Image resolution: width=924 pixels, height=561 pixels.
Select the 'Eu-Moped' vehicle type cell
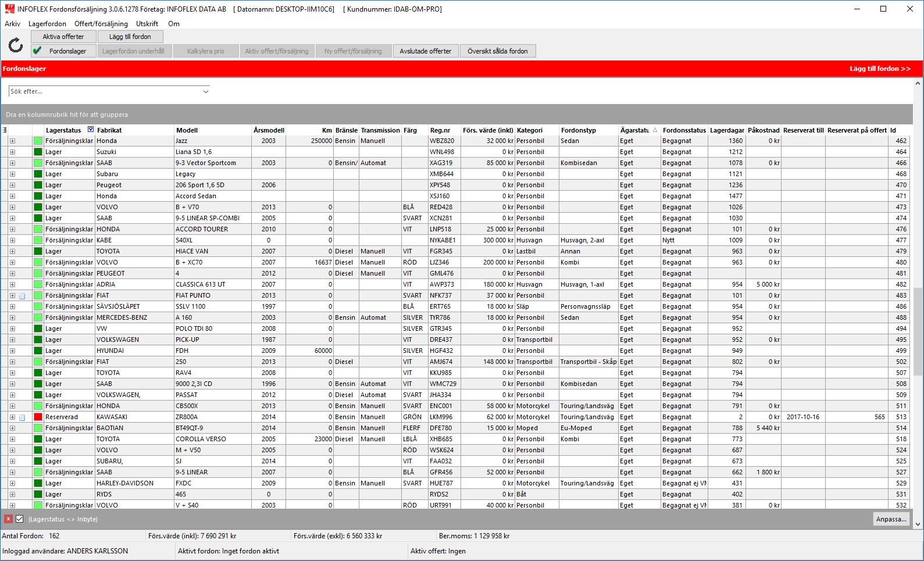tap(588, 428)
